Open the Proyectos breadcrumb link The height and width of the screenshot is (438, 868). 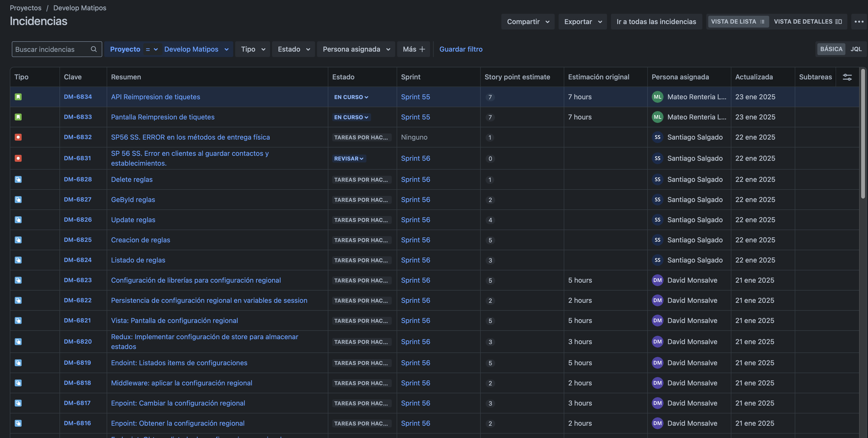[x=26, y=8]
